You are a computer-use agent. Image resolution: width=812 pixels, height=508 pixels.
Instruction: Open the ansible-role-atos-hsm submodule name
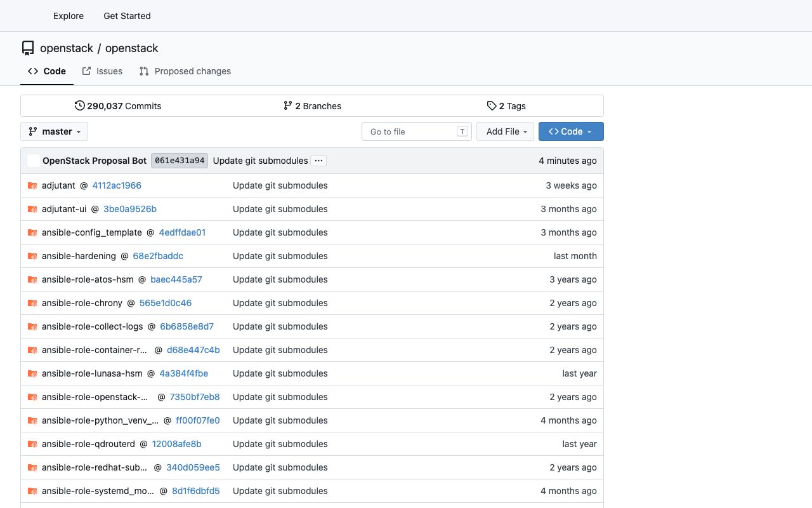88,279
